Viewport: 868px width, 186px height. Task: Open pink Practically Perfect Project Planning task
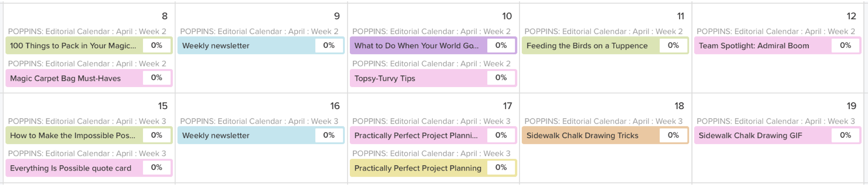click(x=416, y=135)
